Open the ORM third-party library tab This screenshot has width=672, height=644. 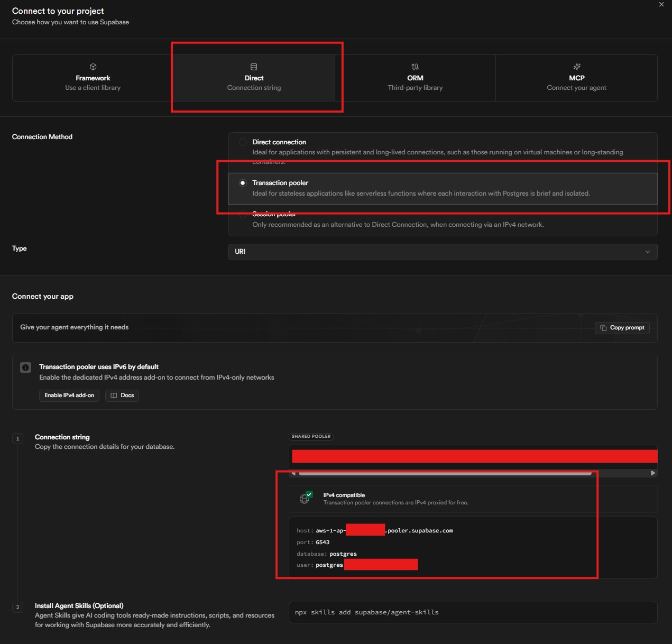(x=415, y=78)
